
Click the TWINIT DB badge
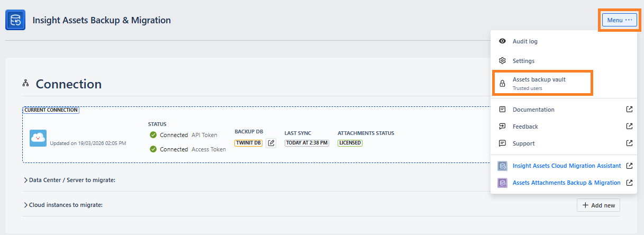coord(248,143)
